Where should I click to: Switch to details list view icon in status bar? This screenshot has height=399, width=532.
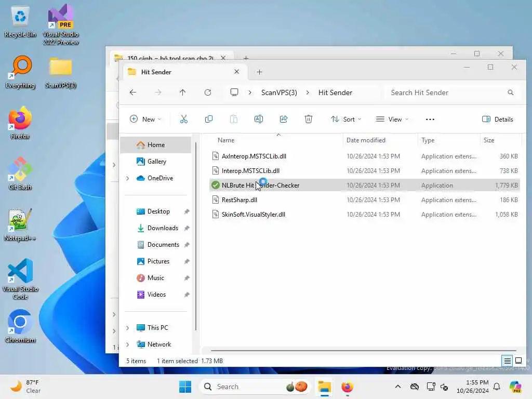coord(507,361)
